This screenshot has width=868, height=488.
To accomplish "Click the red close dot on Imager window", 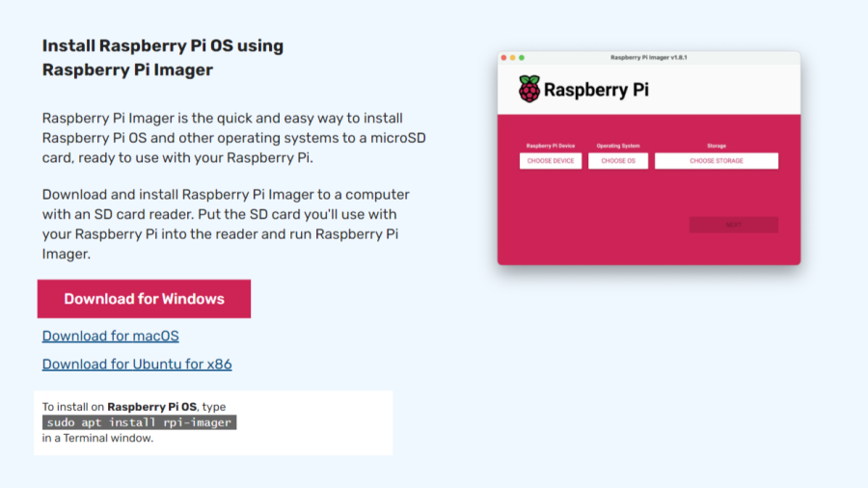I will pyautogui.click(x=503, y=58).
